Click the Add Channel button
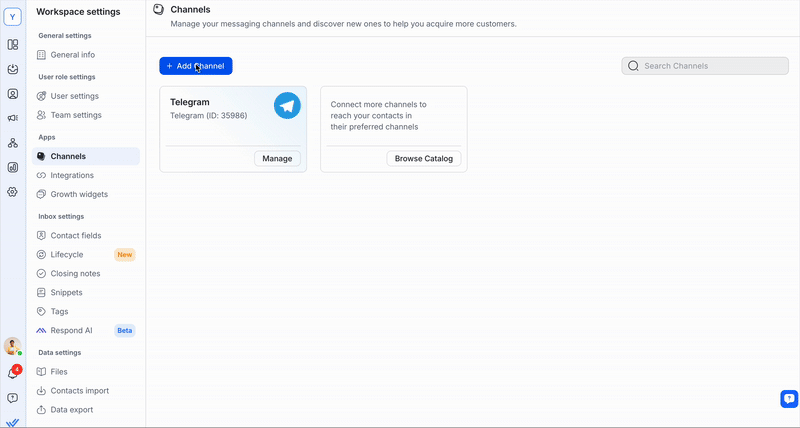 tap(195, 66)
